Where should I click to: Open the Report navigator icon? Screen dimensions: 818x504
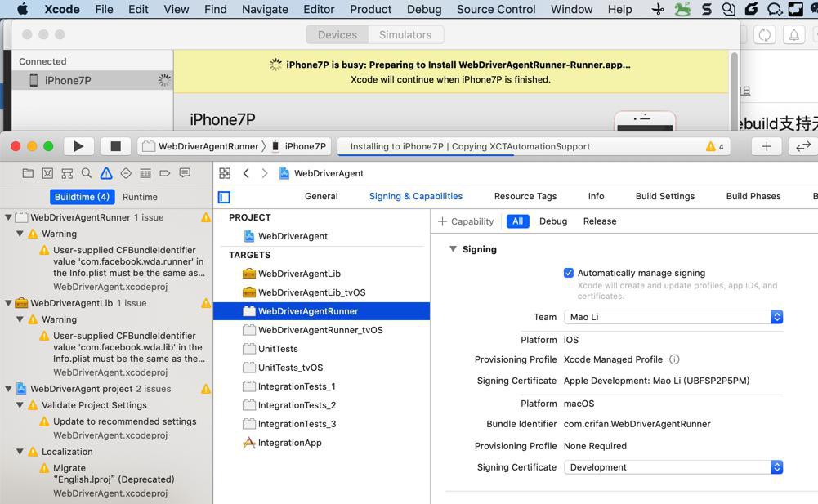point(185,173)
